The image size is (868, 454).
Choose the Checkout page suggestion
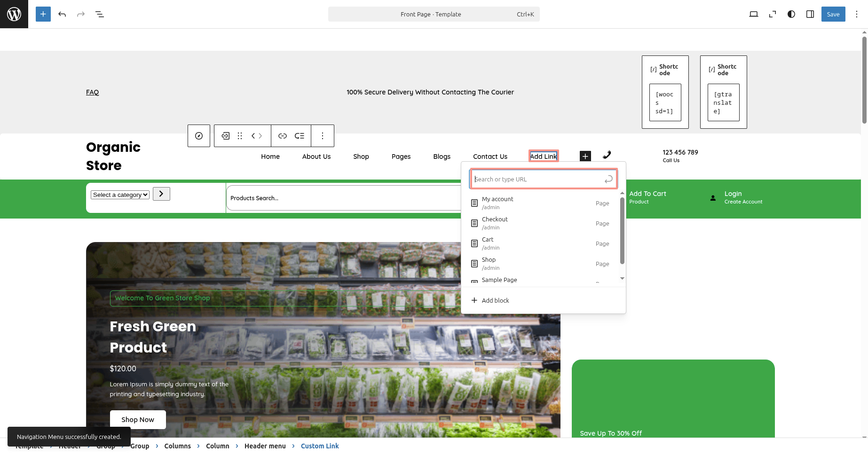tap(541, 223)
